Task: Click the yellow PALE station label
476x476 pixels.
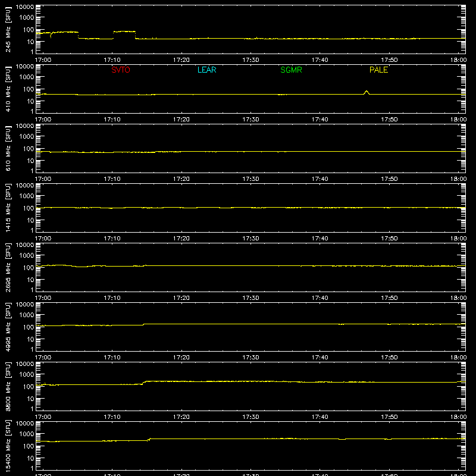Action: point(378,70)
